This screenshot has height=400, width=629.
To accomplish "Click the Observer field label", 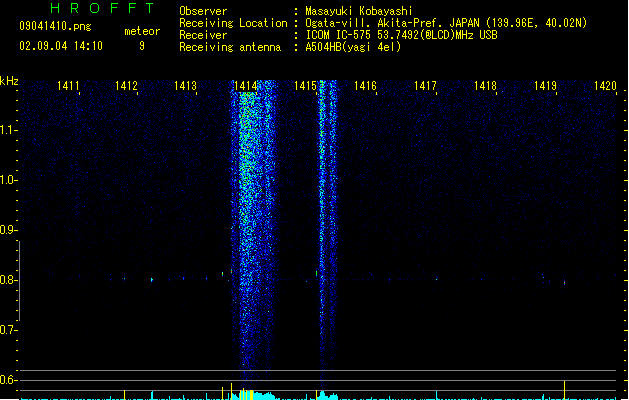I will 203,11.
